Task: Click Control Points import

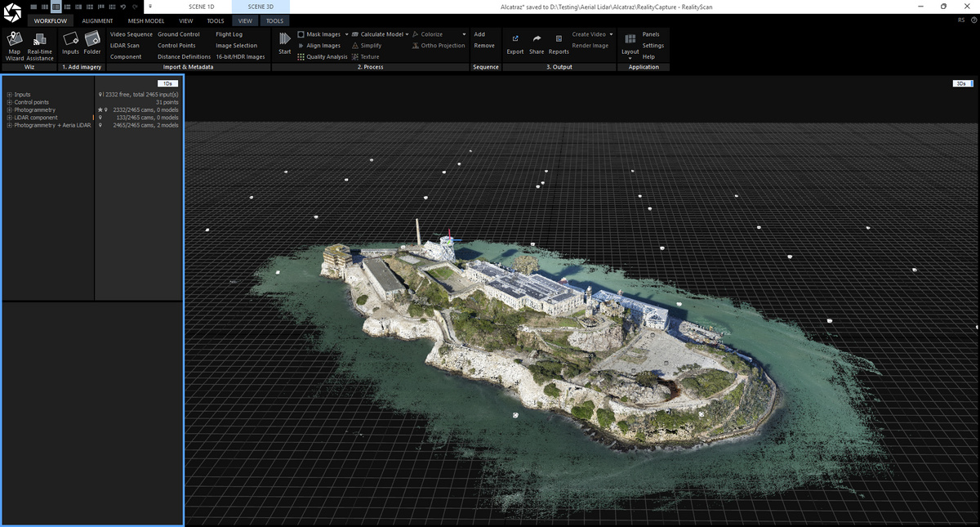Action: (x=176, y=46)
